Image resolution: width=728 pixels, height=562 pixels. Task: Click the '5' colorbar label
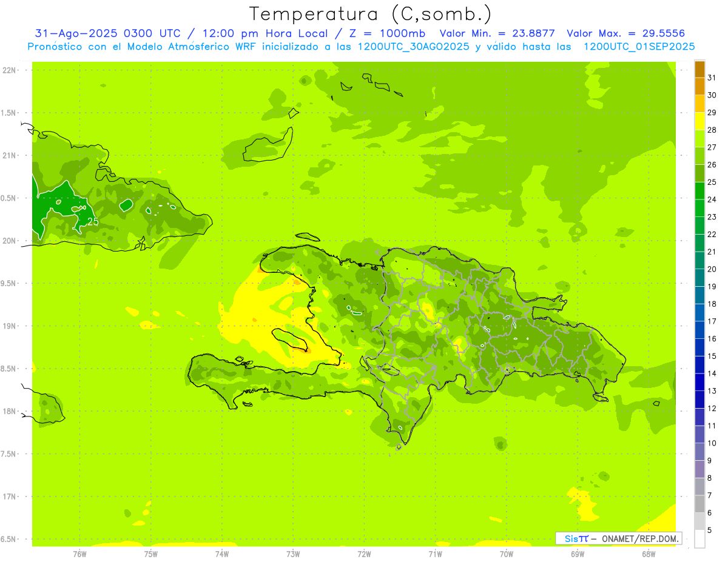[x=710, y=530]
